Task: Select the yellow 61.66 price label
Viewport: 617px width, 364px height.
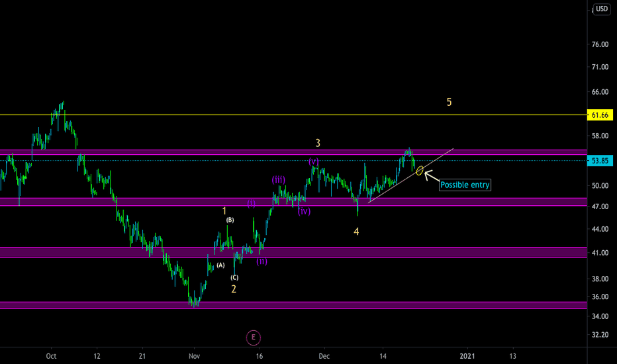Action: tap(600, 115)
